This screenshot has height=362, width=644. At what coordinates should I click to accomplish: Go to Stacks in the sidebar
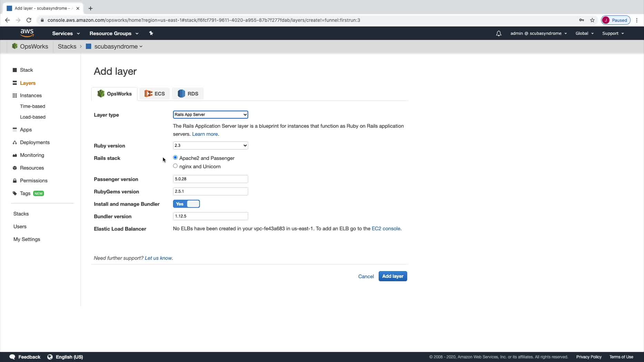click(21, 214)
